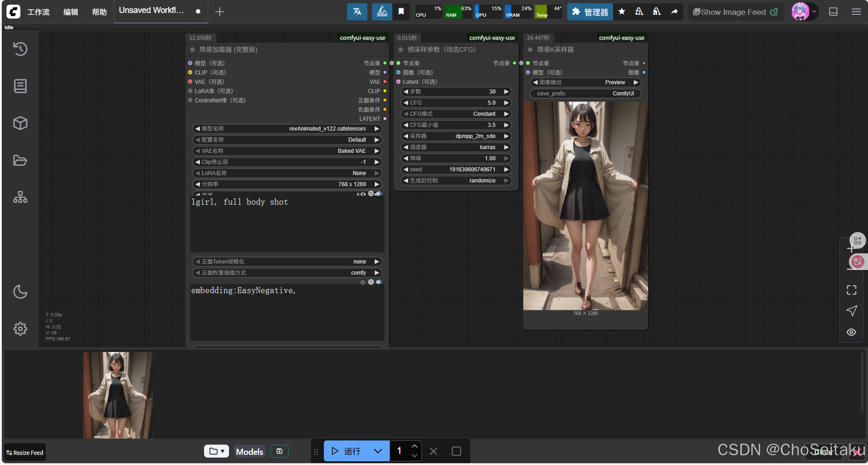Click the fit view icon on canvas
The image size is (868, 465).
pyautogui.click(x=851, y=290)
